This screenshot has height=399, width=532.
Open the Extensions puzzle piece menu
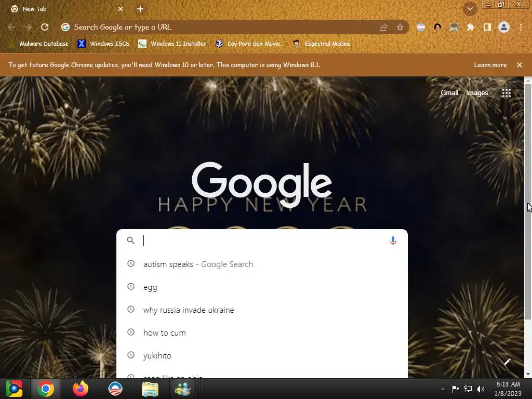[x=471, y=27]
